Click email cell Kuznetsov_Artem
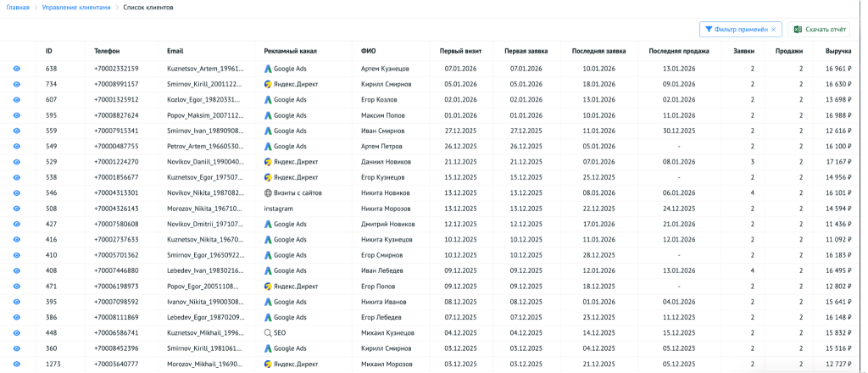The width and height of the screenshot is (868, 373). click(x=206, y=69)
